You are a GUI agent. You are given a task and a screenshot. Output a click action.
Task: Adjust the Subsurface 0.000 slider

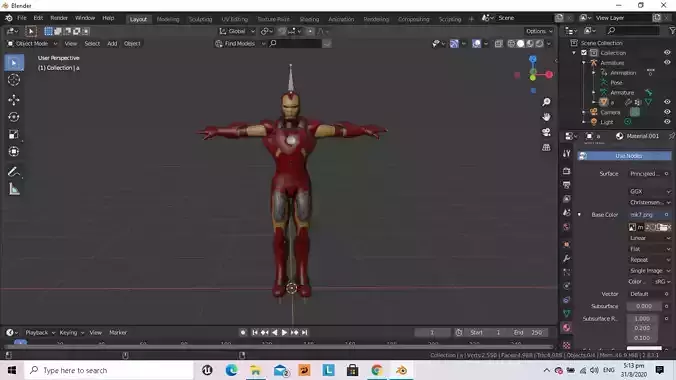click(x=644, y=306)
